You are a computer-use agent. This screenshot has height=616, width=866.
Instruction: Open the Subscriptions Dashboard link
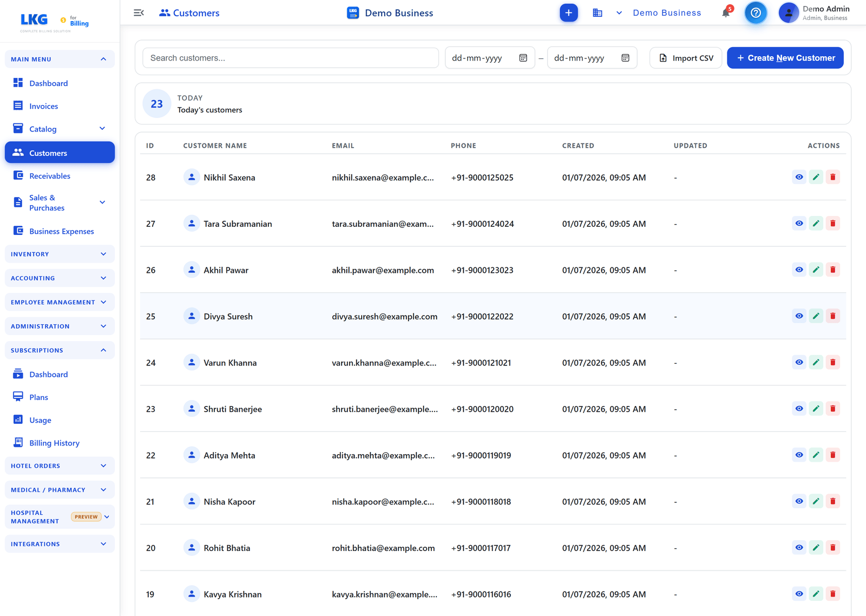point(60,374)
